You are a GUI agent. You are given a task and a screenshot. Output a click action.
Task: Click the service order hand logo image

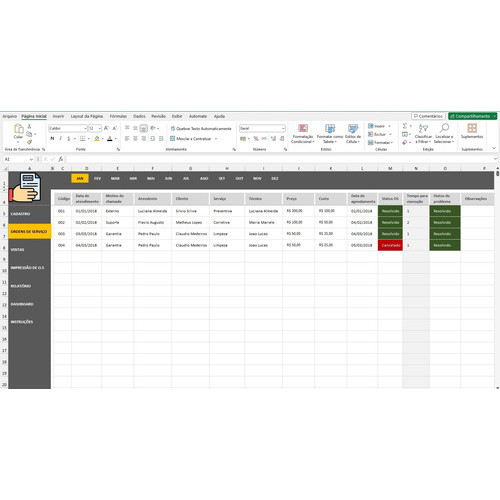pos(25,187)
